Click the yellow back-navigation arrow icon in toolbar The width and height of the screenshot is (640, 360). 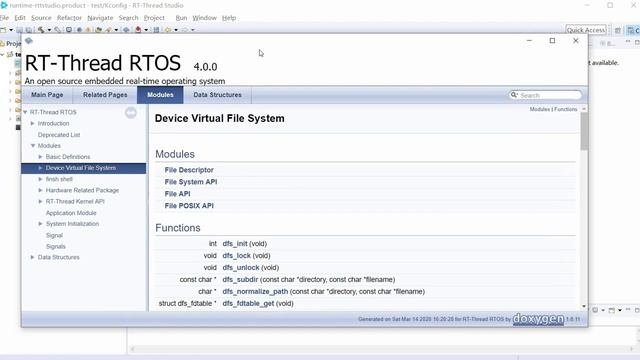point(168,30)
